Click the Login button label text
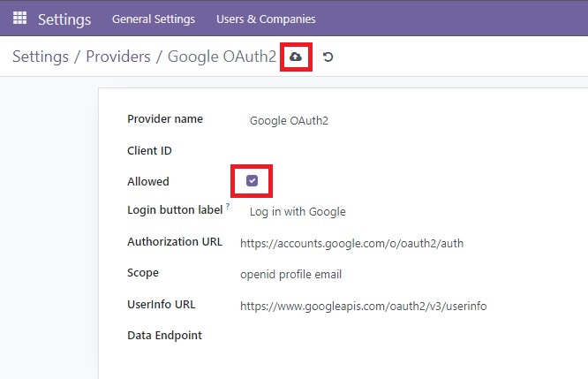 coord(175,209)
